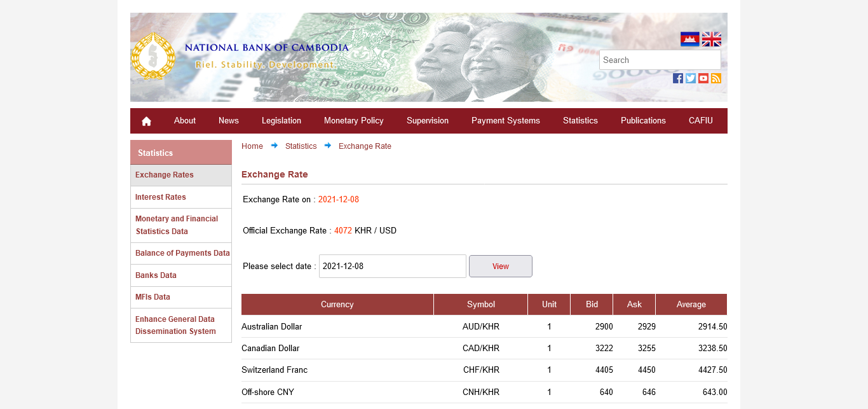Open the Supervision menu
This screenshot has height=409, width=868.
point(427,121)
